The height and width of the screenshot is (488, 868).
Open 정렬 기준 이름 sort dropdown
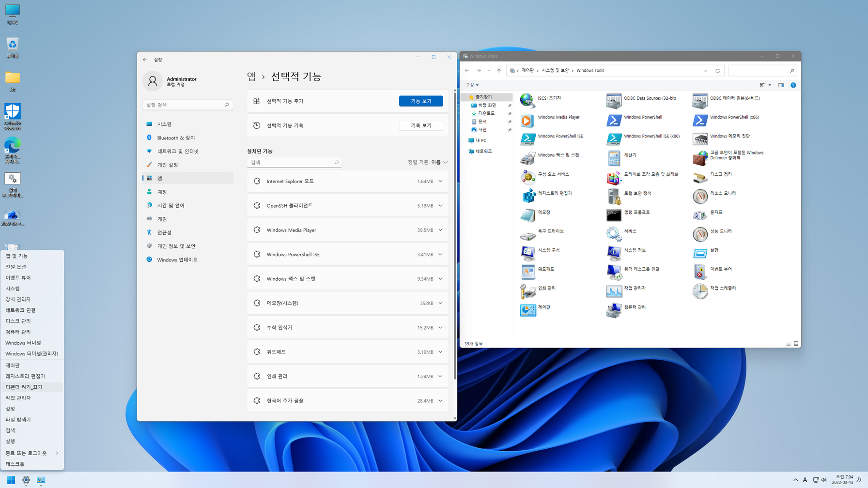click(427, 162)
